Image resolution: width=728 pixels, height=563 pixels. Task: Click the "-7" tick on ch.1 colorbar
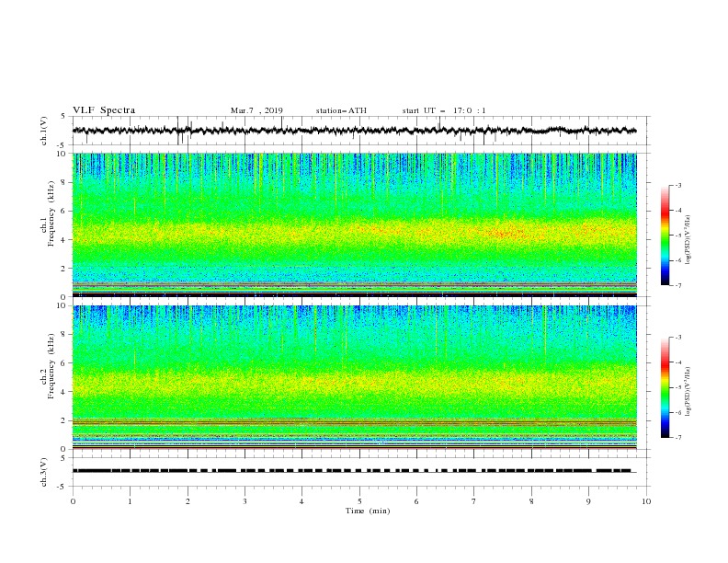point(678,286)
